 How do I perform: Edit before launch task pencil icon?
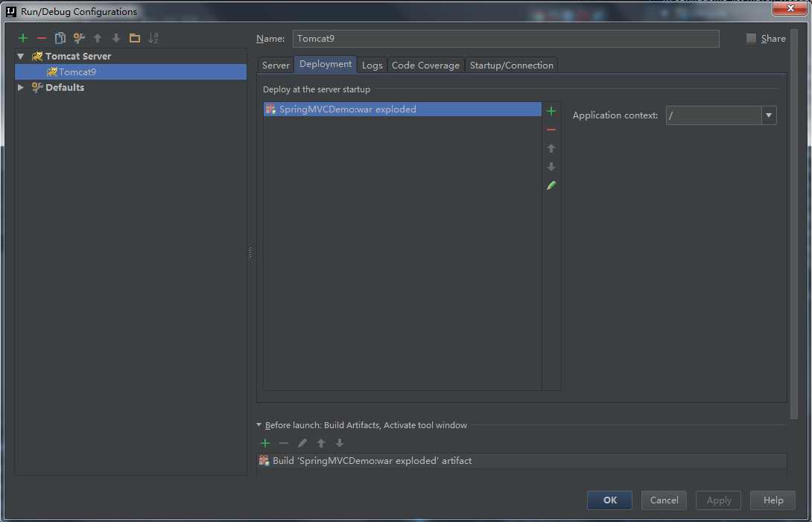tap(302, 443)
